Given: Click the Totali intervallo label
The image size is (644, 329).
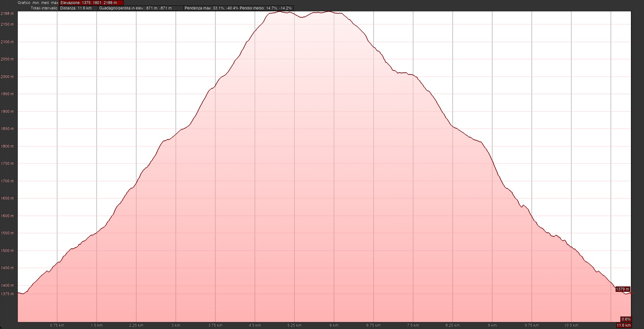Looking at the screenshot, I should coord(44,8).
